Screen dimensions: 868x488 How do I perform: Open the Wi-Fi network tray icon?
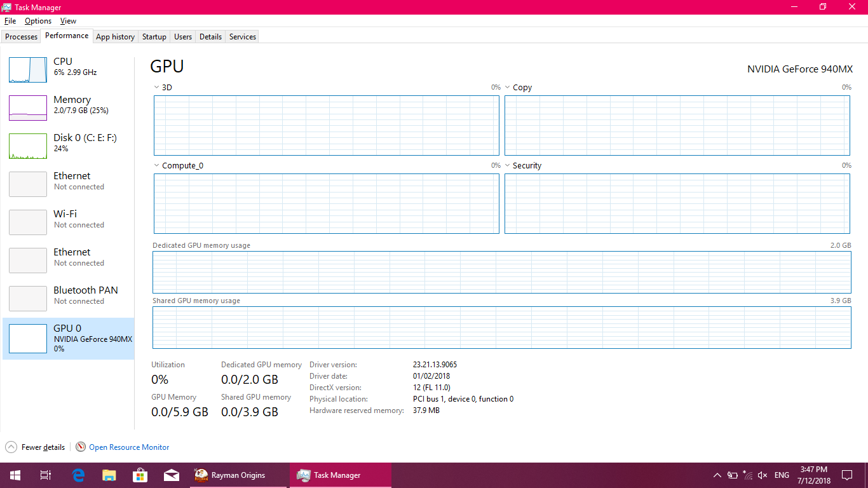click(748, 475)
